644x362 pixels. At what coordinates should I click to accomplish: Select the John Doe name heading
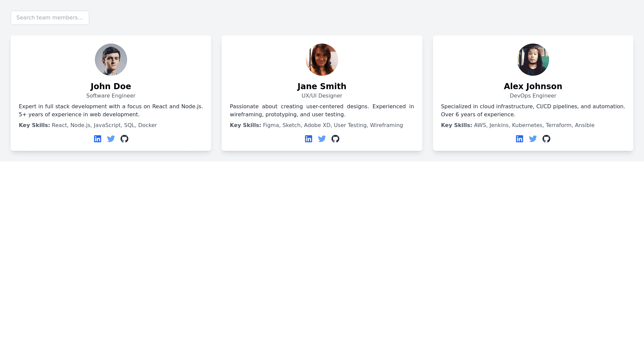point(111,86)
